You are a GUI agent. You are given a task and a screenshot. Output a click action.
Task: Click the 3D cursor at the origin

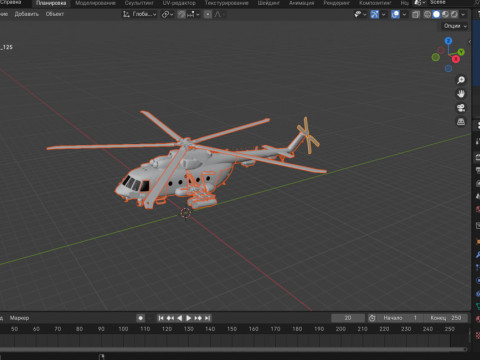pyautogui.click(x=186, y=213)
